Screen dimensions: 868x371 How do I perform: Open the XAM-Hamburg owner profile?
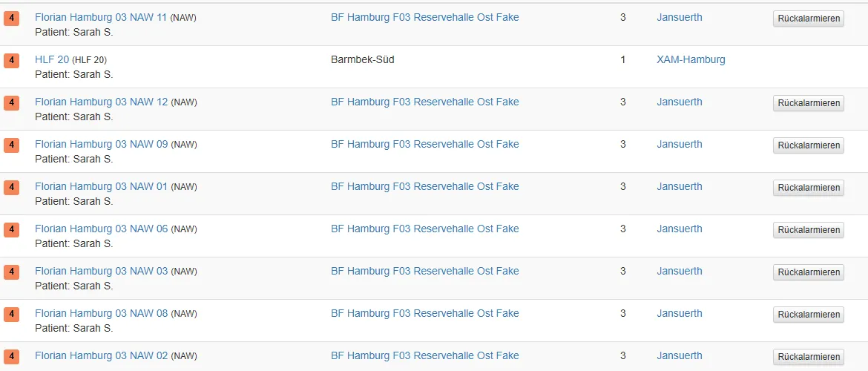click(x=691, y=59)
